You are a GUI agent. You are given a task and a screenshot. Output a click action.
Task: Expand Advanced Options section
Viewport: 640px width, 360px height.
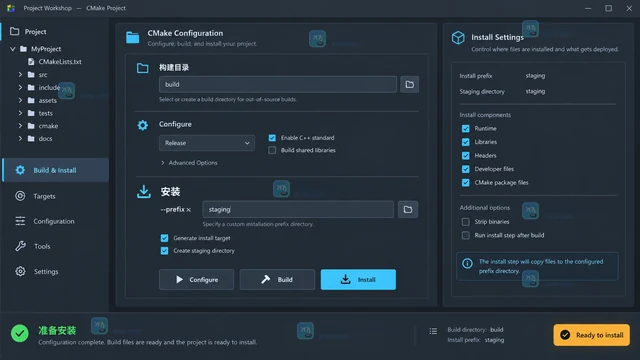pos(189,163)
